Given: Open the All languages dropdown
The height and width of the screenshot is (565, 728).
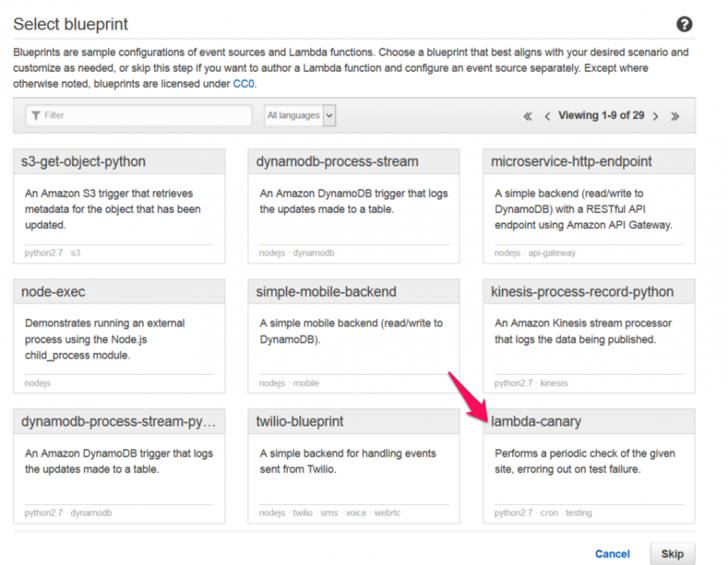Looking at the screenshot, I should 300,115.
